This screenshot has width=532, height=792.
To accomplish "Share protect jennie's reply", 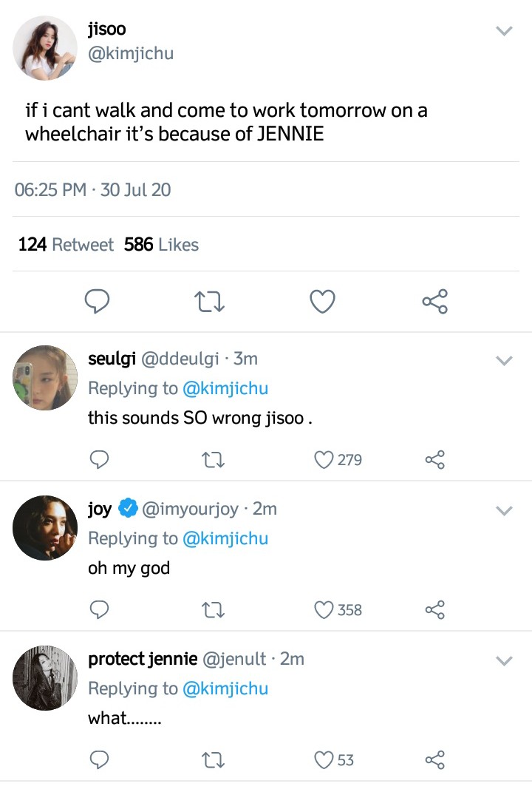I will [435, 759].
